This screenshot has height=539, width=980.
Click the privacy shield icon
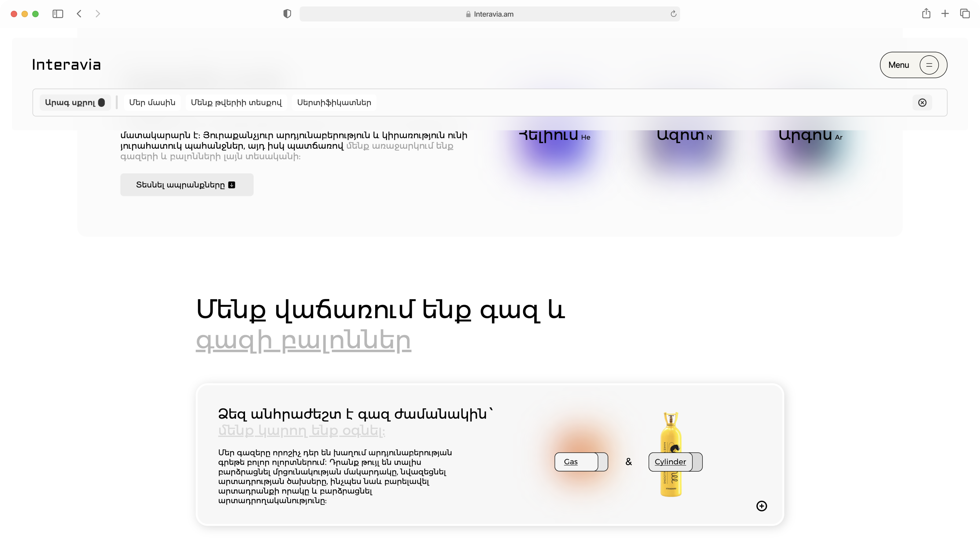point(287,14)
